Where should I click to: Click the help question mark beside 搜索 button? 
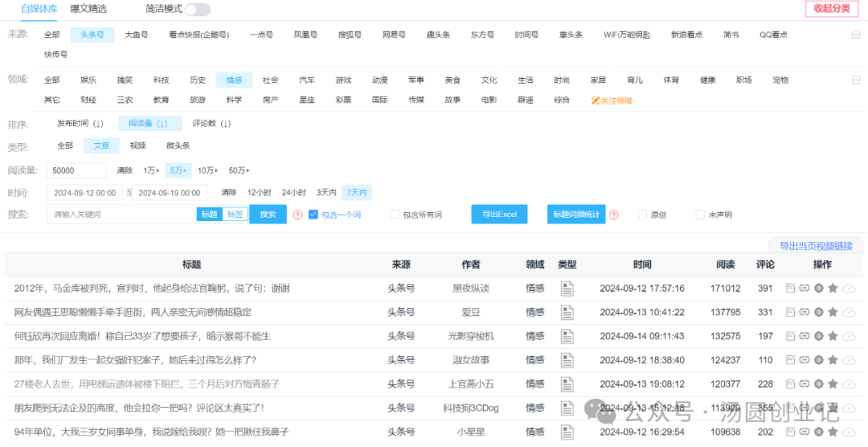point(298,215)
